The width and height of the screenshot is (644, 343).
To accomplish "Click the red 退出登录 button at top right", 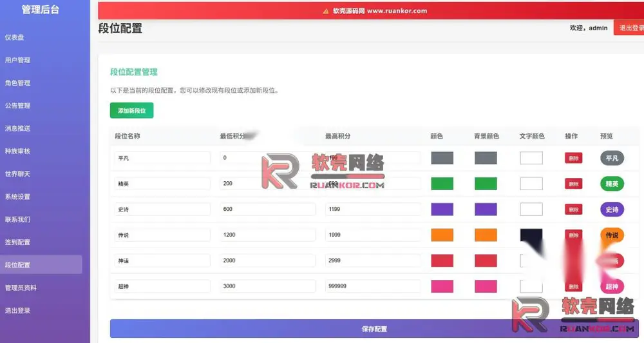I will 630,28.
